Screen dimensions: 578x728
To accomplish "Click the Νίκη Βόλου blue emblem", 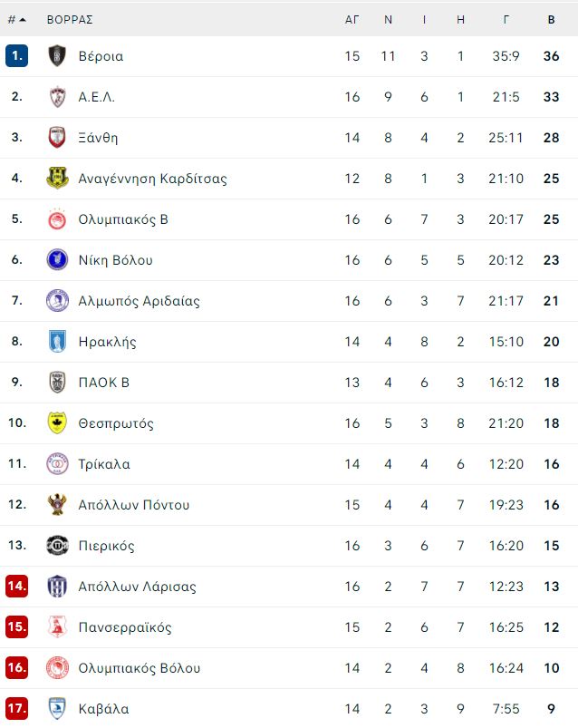I will click(x=57, y=259).
